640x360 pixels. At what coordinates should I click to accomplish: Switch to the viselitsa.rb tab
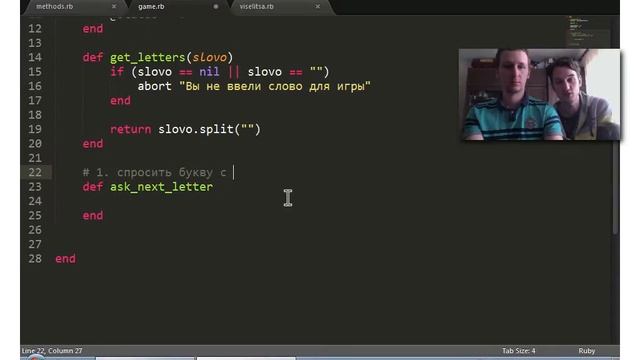[x=256, y=7]
